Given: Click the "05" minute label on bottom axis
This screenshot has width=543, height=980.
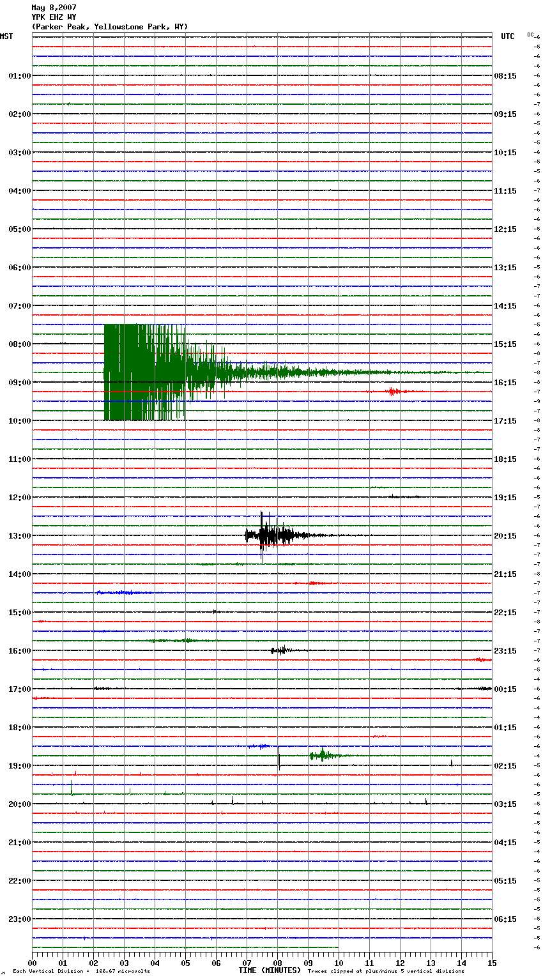Looking at the screenshot, I should click(185, 963).
